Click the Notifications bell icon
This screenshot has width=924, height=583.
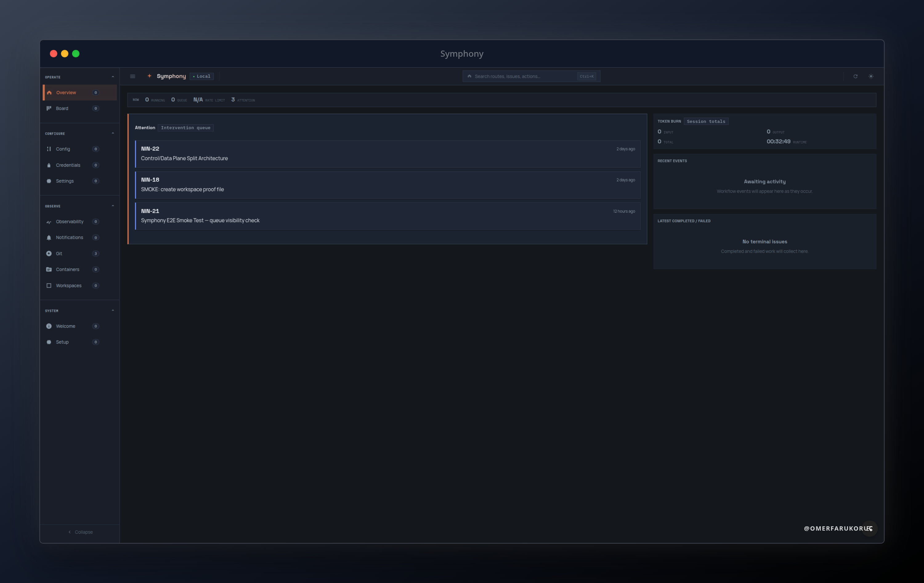click(49, 238)
